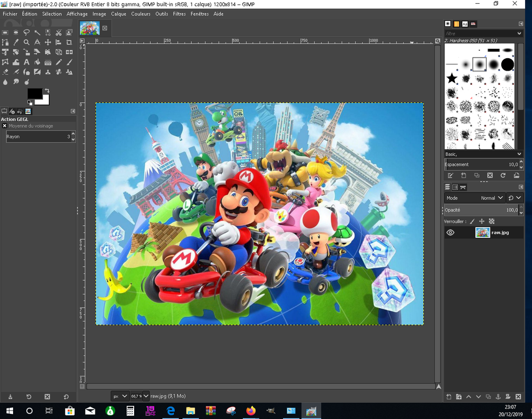Select the Clone stamp tool
The image size is (532, 419).
click(48, 72)
